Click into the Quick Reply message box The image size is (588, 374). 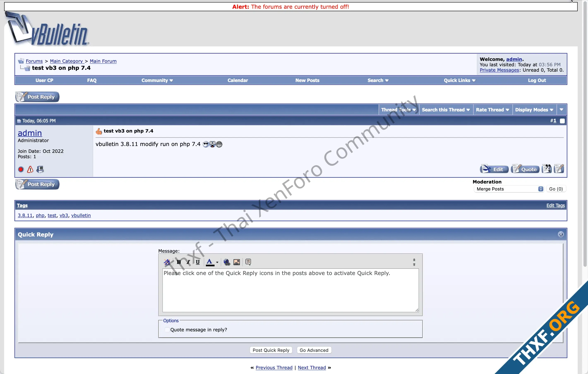(x=290, y=290)
